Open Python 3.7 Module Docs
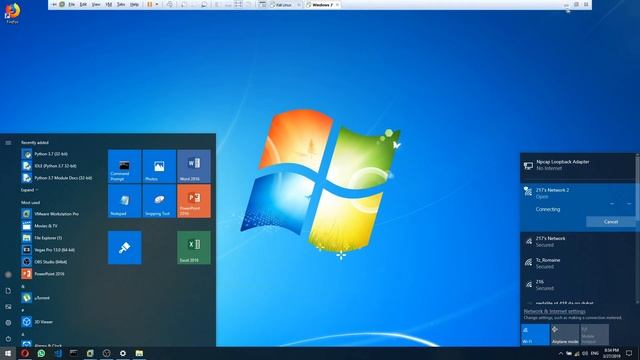 point(57,178)
